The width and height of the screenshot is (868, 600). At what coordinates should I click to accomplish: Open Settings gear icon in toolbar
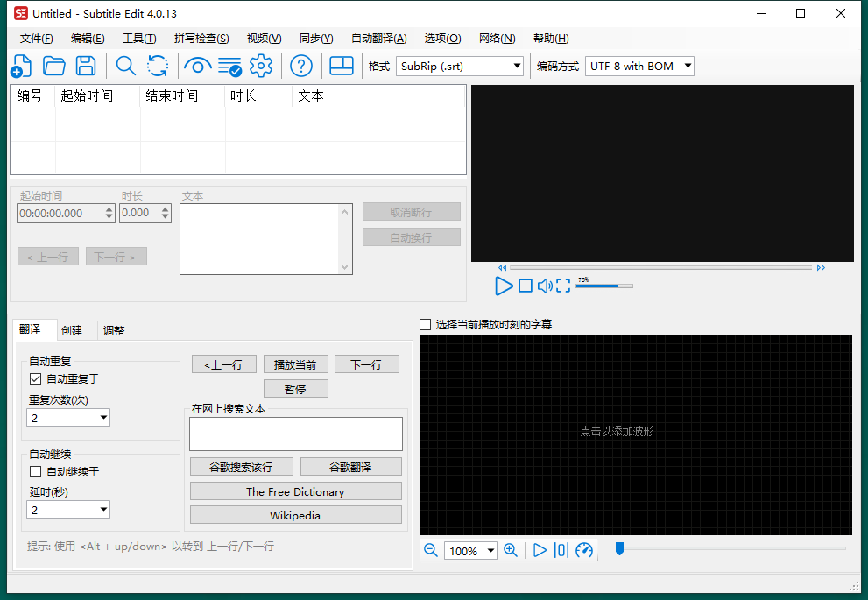tap(261, 66)
